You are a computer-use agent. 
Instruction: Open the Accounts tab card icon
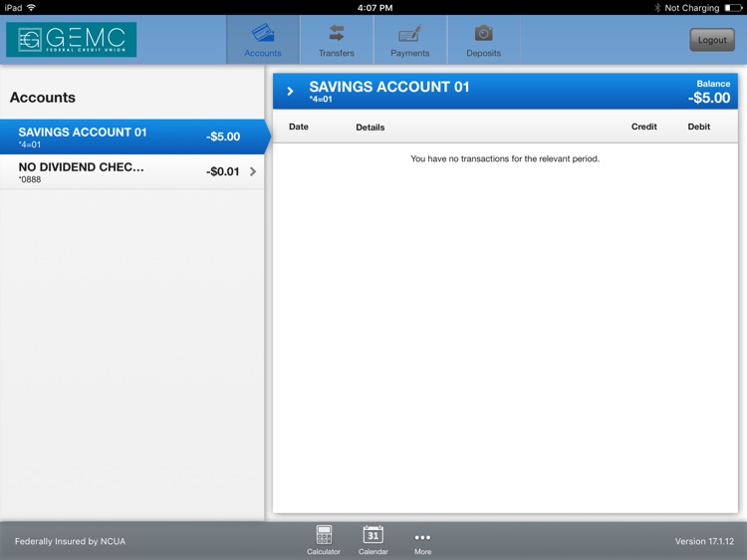point(263,33)
